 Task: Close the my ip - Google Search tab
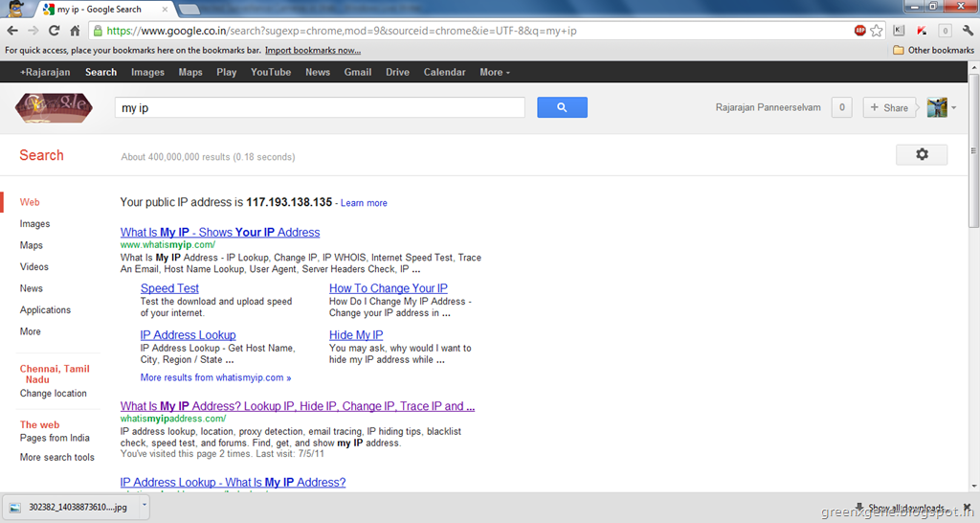(x=165, y=10)
